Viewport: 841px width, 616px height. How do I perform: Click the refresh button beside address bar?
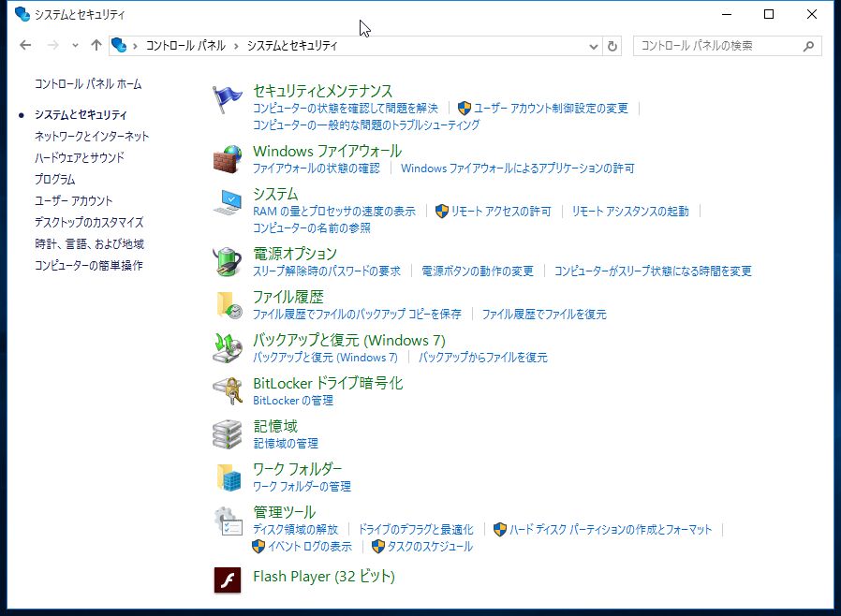click(x=612, y=46)
